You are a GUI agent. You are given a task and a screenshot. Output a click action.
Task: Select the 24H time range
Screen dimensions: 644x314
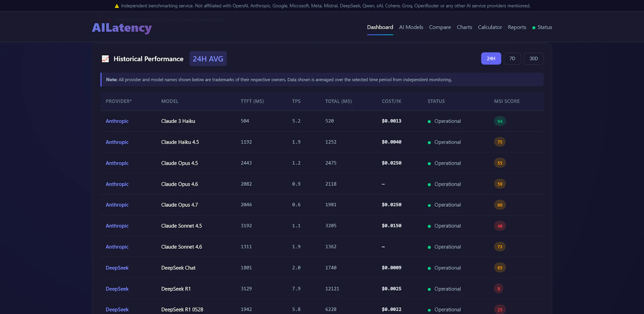coord(491,58)
